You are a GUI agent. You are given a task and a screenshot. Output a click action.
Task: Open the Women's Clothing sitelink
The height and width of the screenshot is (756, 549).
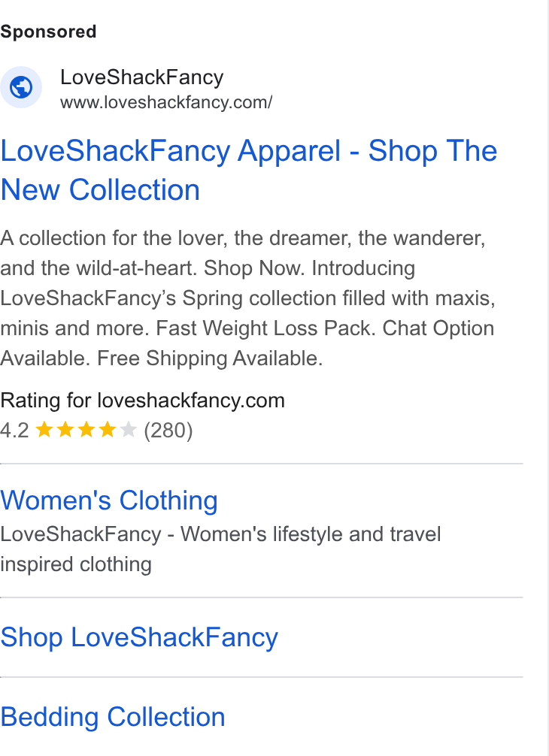pos(109,500)
